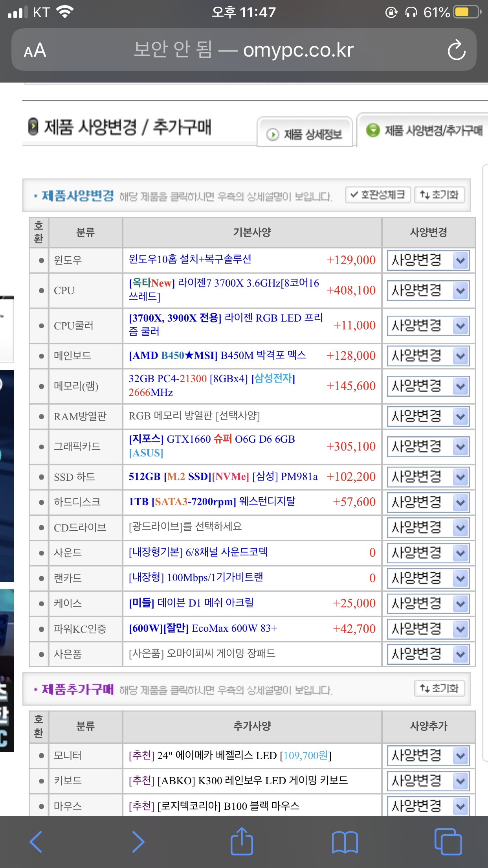Viewport: 488px width, 868px height.
Task: Open 사양변경 dropdown for 파워KC인증 row
Action: coord(428,629)
